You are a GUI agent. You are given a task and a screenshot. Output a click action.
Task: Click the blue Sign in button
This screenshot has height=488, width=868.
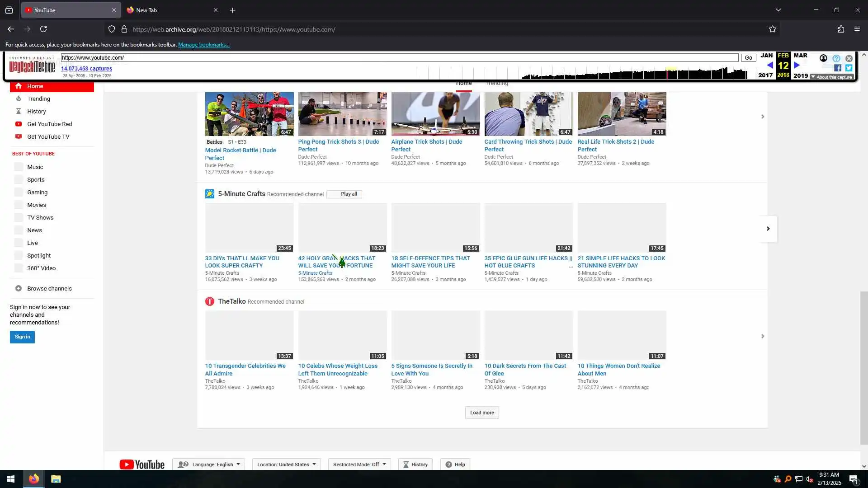coord(22,337)
